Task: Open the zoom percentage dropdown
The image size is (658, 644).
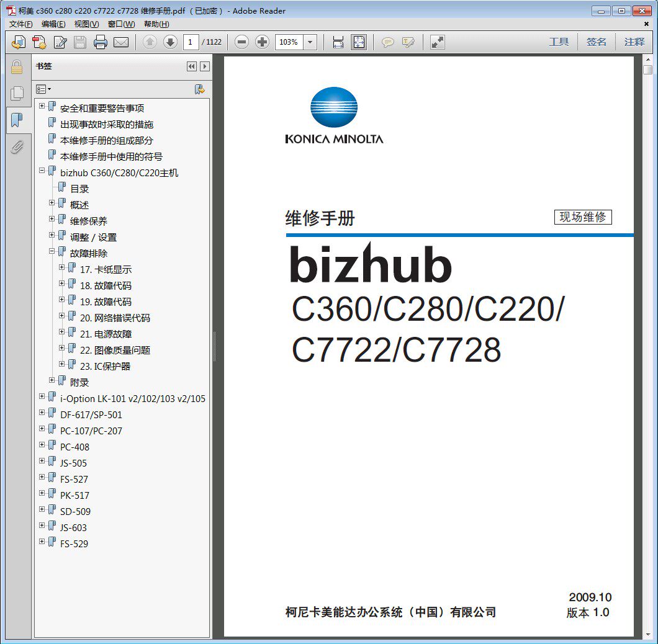Action: coord(312,42)
